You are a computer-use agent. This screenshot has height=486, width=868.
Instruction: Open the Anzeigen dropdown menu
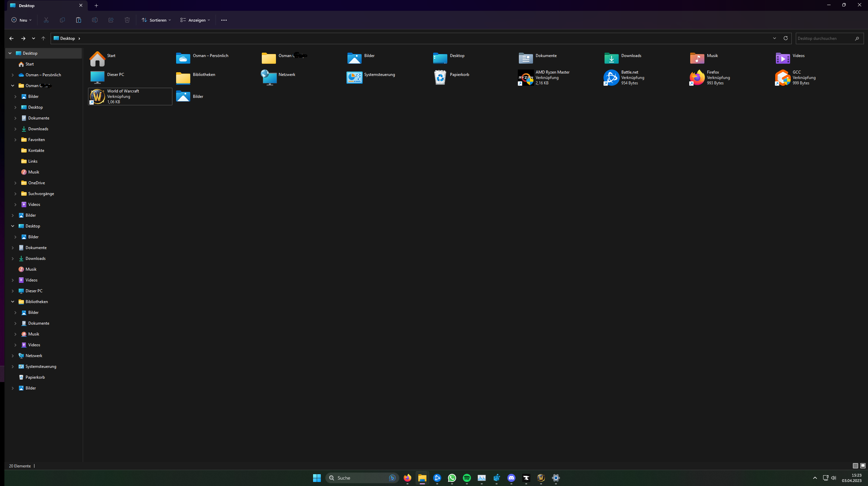195,20
